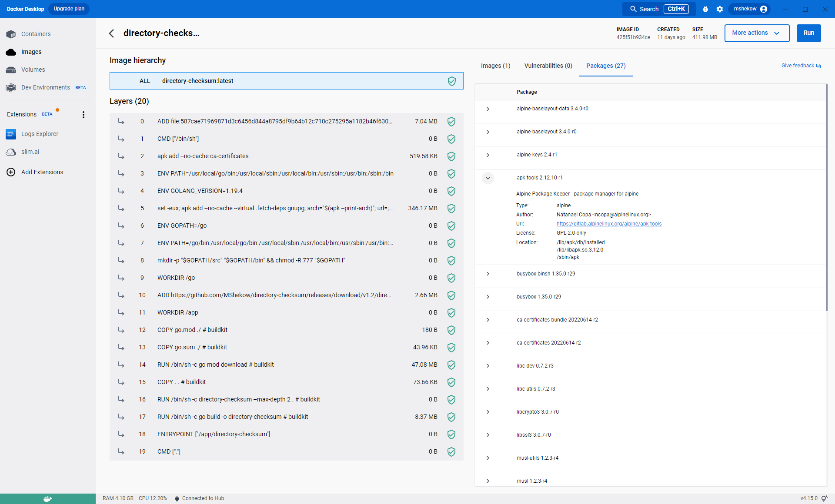Expand the musl-utils 1.2.3-r4 package
The image size is (835, 504).
488,458
